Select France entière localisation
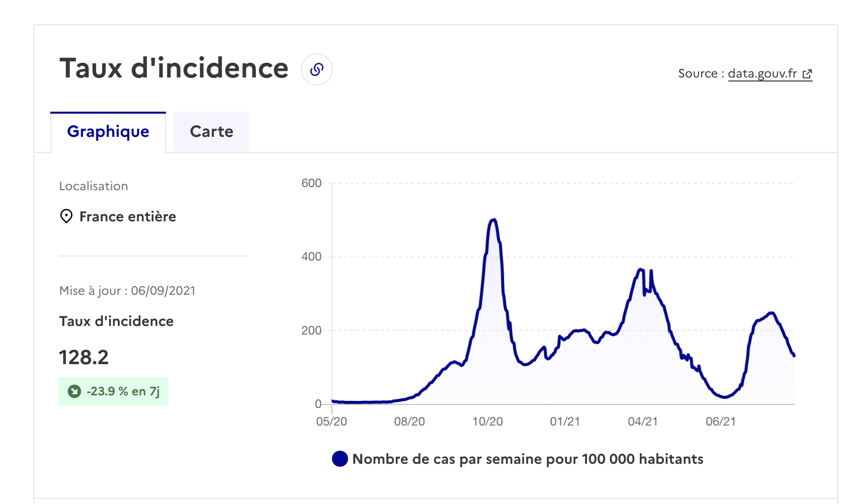848x504 pixels. (128, 217)
